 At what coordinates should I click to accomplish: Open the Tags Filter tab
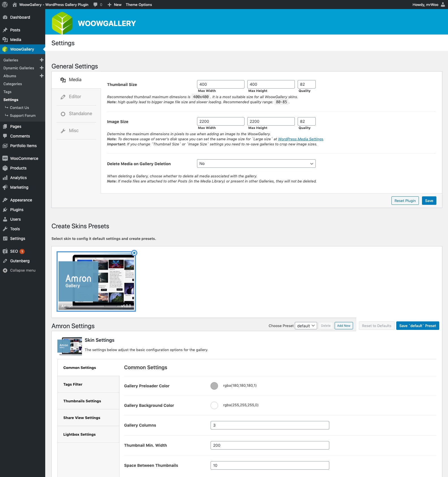pos(88,384)
